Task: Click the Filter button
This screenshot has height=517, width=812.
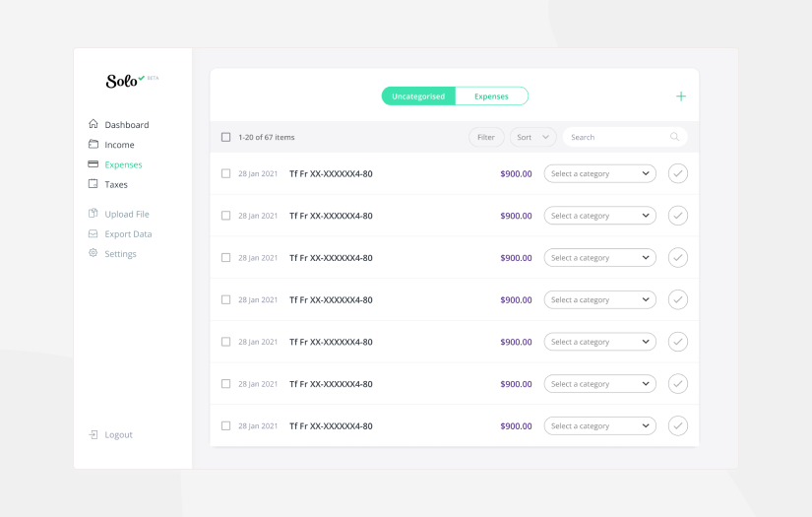Action: pyautogui.click(x=486, y=137)
